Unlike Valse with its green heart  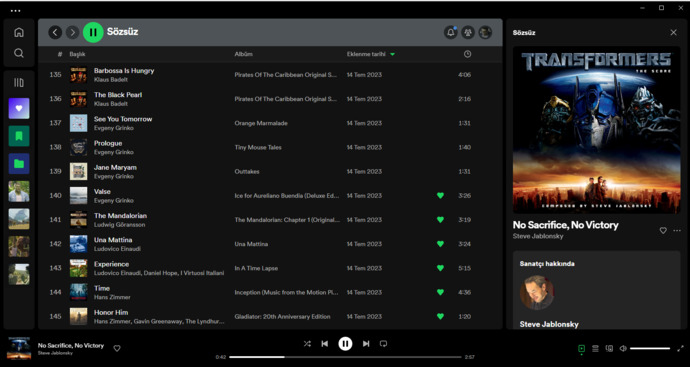point(440,195)
